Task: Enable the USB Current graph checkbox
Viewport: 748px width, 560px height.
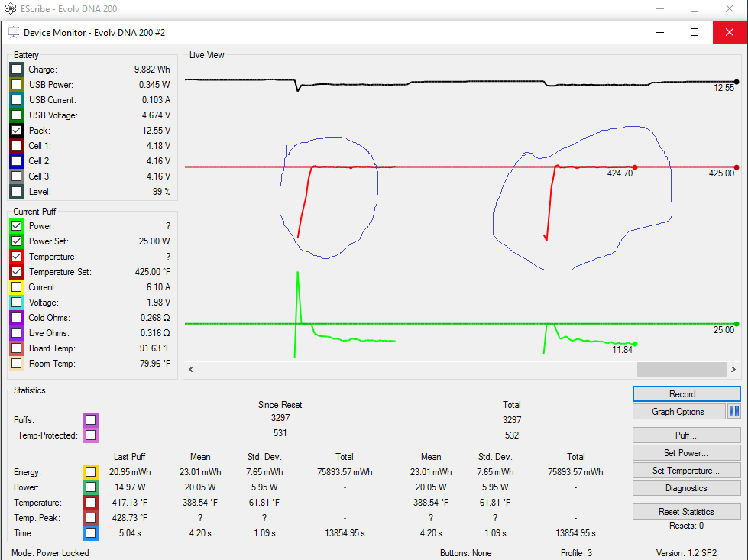Action: tap(17, 99)
